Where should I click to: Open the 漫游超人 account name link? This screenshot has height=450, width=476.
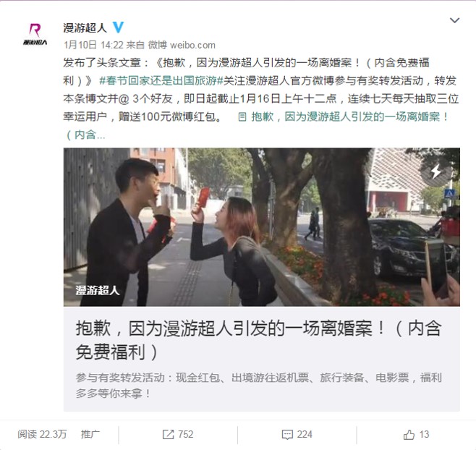click(x=85, y=28)
